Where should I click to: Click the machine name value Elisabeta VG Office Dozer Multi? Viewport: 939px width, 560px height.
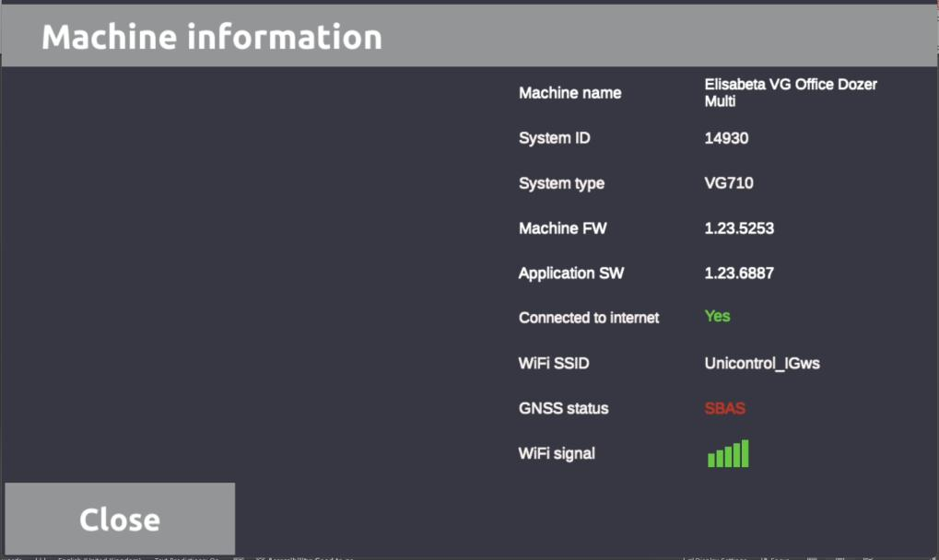tap(791, 92)
